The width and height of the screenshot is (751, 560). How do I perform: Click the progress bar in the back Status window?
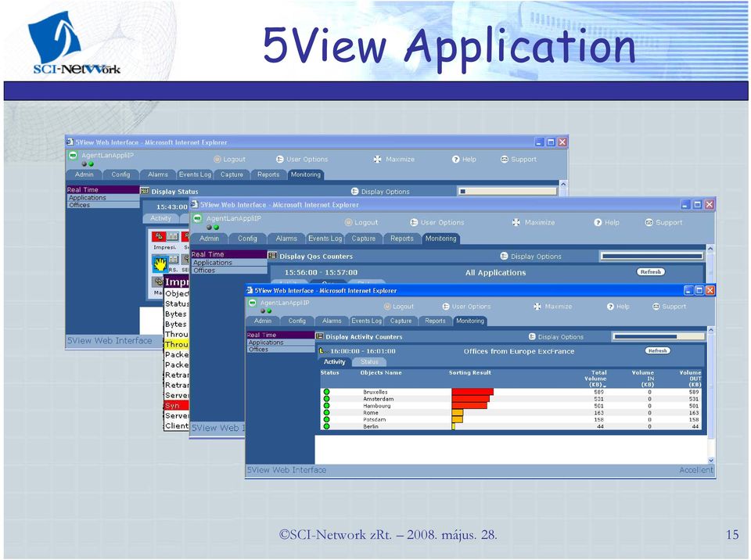[x=508, y=192]
